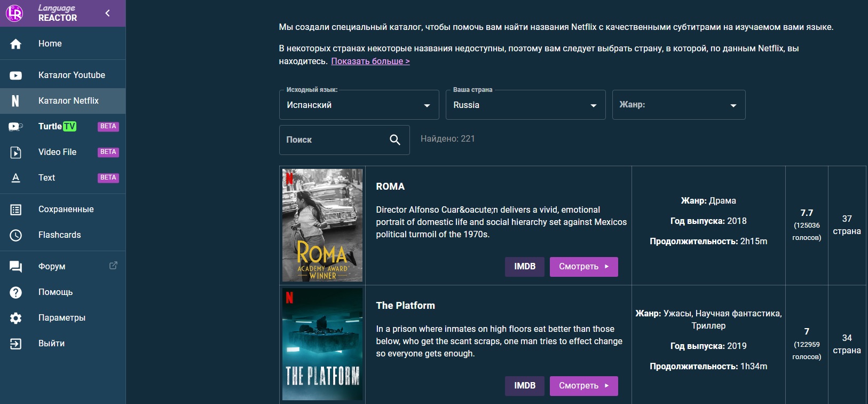Click Год выпуска: 2018 text

click(x=708, y=221)
